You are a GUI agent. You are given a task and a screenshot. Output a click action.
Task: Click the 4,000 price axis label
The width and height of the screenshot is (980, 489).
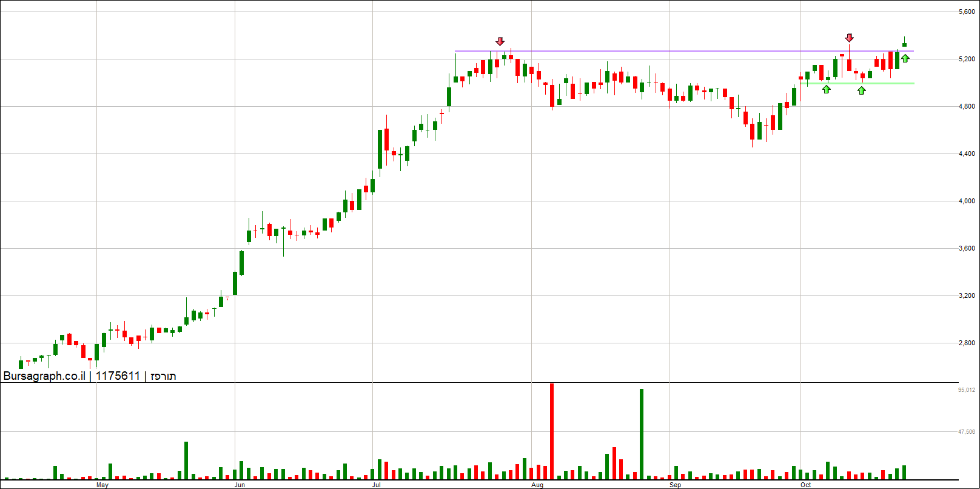pos(967,201)
